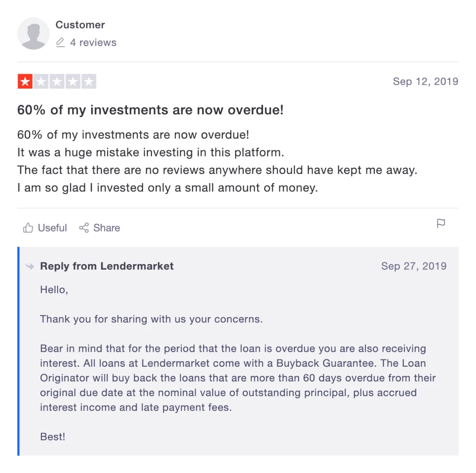Click the share network icon
The height and width of the screenshot is (473, 476).
coord(84,228)
